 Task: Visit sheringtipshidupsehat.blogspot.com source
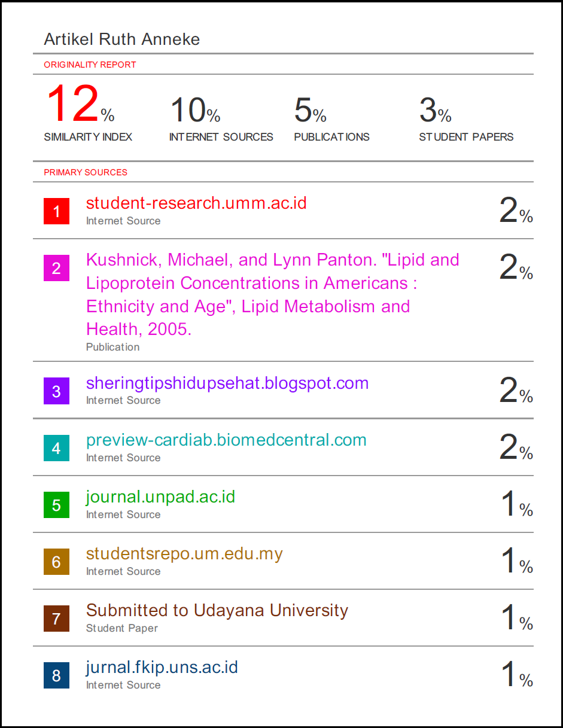click(227, 383)
